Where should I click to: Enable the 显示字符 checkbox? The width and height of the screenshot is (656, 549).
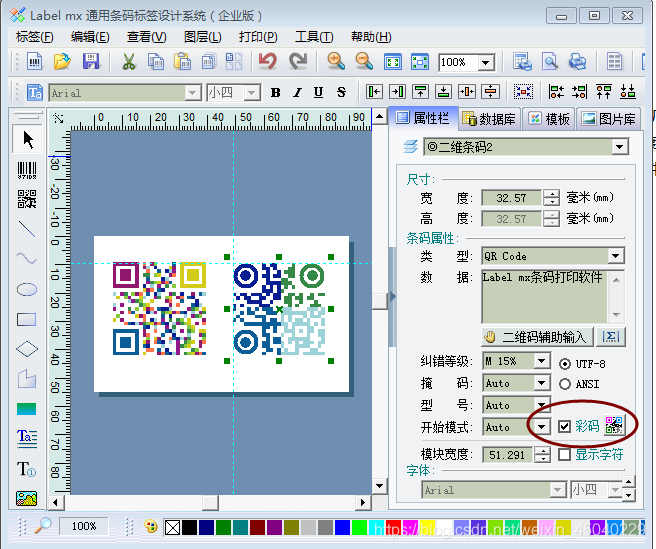[564, 454]
